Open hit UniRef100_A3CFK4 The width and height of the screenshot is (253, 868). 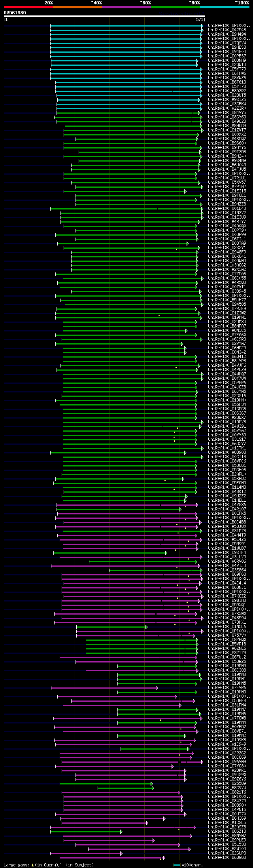(227, 104)
